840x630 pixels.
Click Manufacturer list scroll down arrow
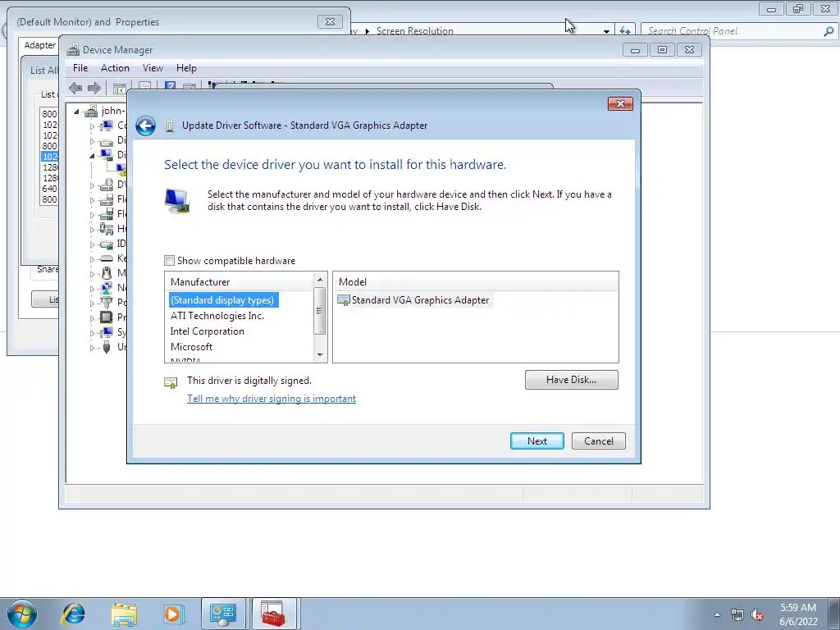coord(320,354)
